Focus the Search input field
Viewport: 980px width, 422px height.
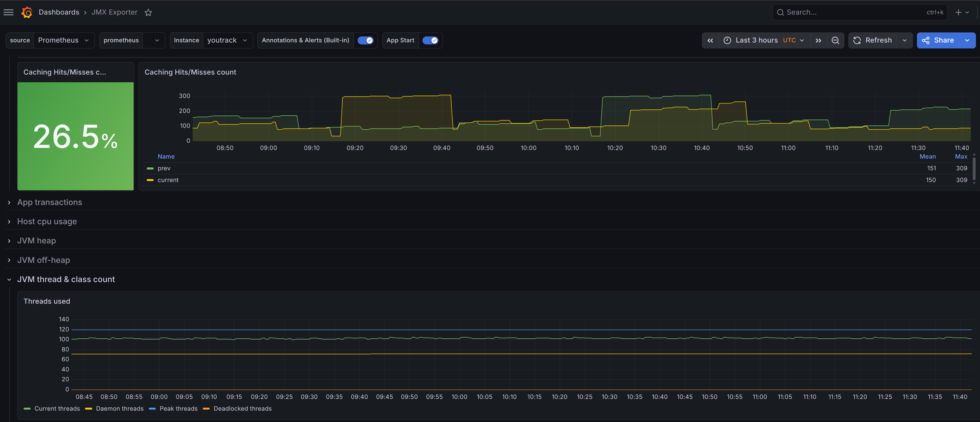[860, 12]
